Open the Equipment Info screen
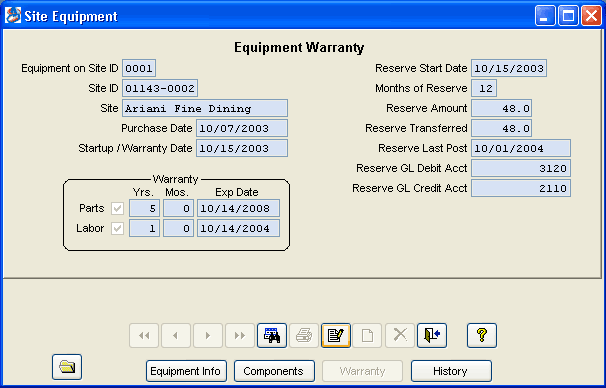The image size is (606, 388). 186,371
